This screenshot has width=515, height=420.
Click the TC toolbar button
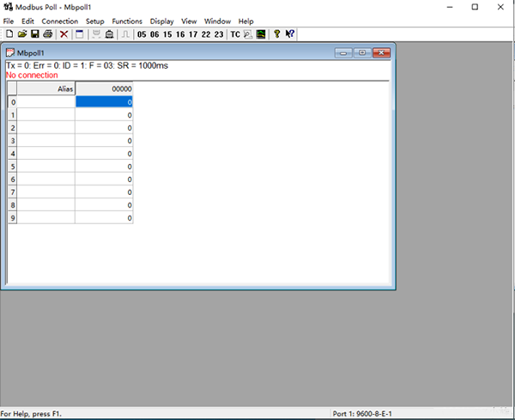tap(234, 34)
